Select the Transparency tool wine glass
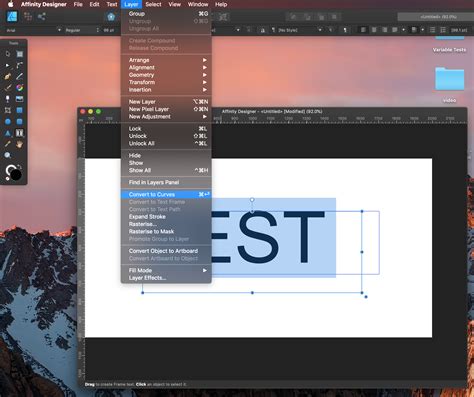Viewport: 474px width, 397px height. pyautogui.click(x=8, y=99)
